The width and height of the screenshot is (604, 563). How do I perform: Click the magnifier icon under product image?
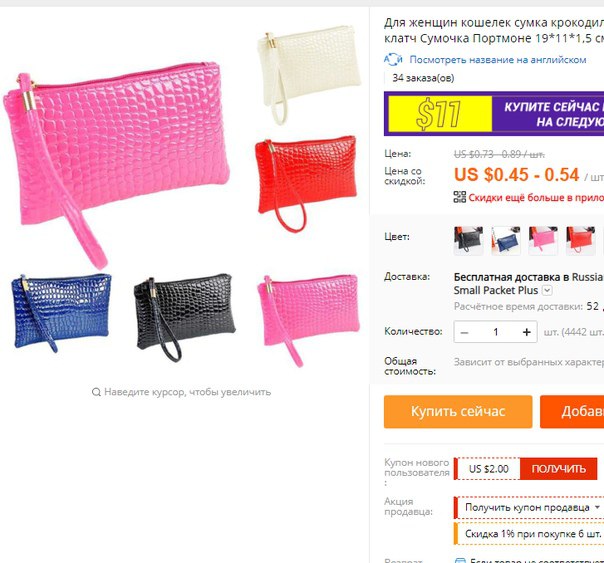click(96, 392)
